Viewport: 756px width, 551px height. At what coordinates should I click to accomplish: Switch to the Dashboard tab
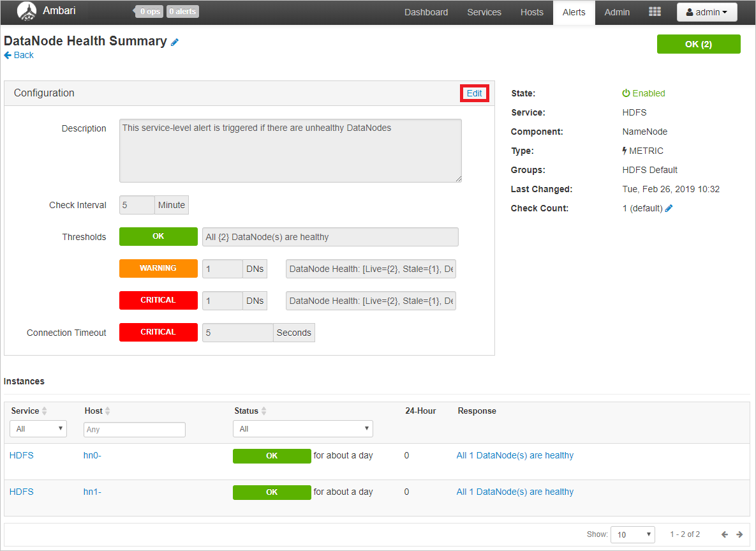[426, 11]
